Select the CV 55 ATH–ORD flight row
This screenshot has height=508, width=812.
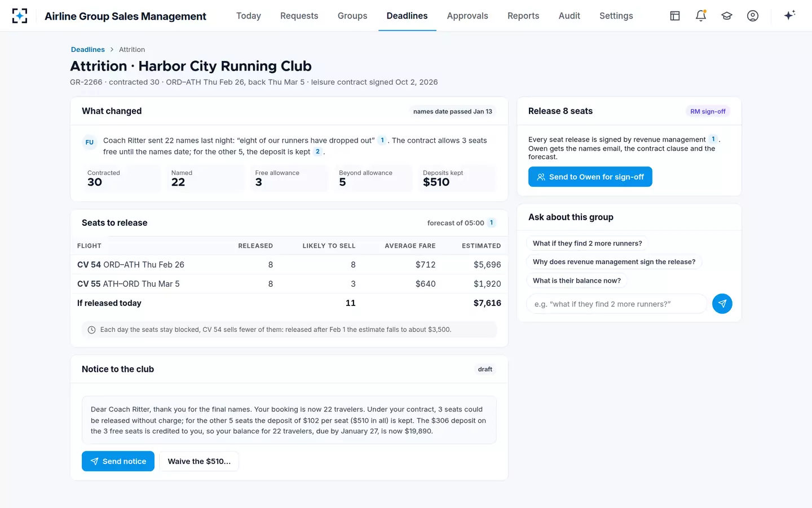(x=289, y=284)
